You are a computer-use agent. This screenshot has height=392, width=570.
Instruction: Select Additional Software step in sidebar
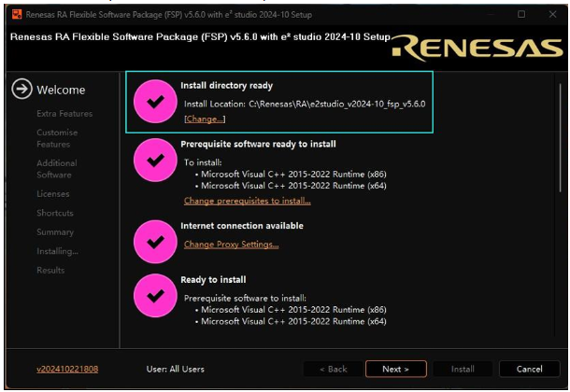[x=57, y=169]
